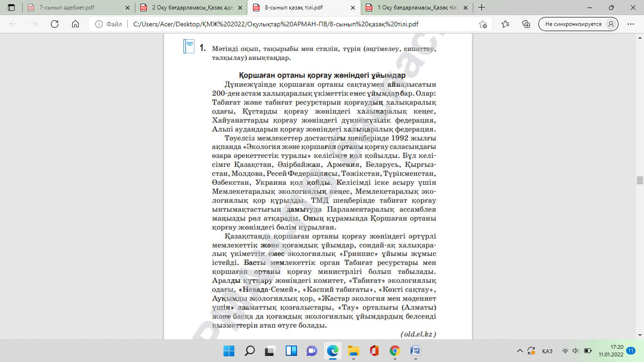Change the ҚАЗ keyboard input language
The image size is (644, 362).
547,351
